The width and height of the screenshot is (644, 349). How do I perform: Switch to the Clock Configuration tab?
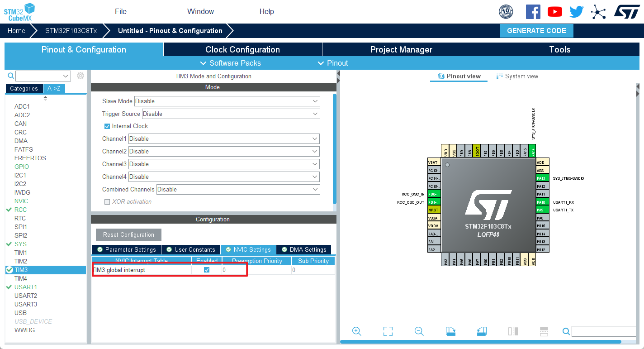click(242, 49)
